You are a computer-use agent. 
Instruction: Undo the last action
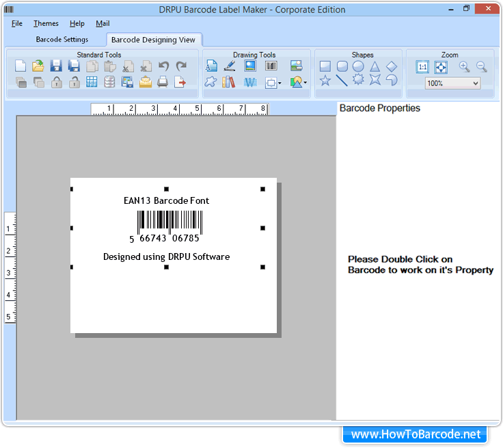point(164,66)
